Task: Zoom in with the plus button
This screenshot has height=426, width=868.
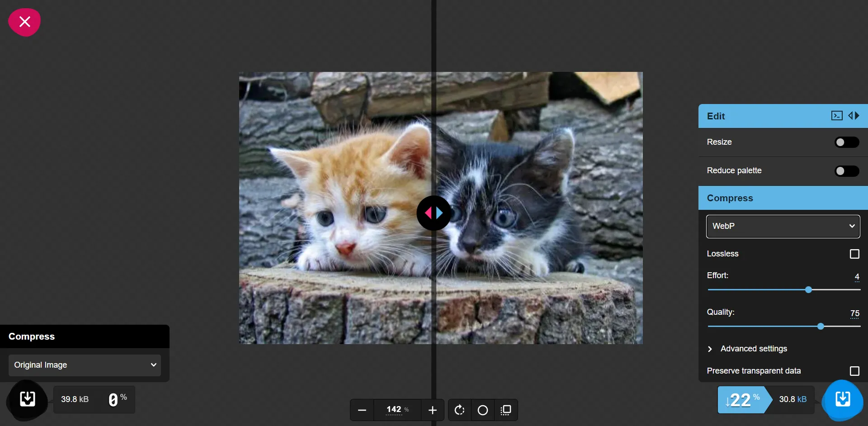Action: 433,410
